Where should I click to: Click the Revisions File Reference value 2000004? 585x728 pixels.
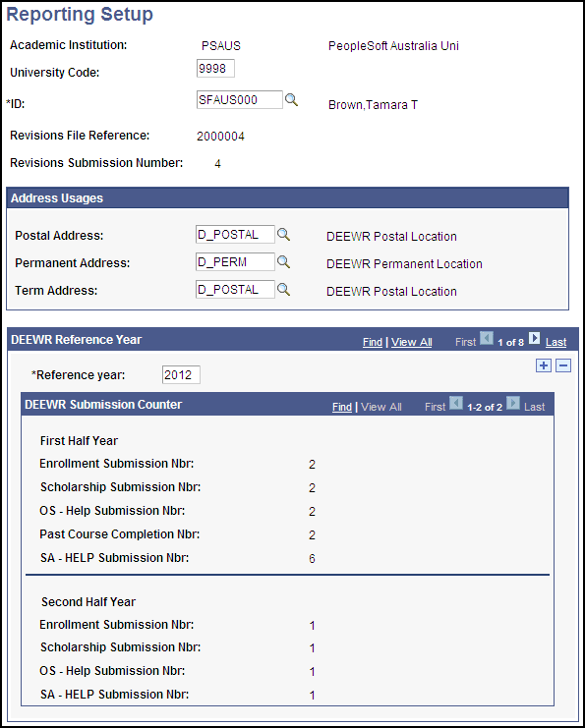point(220,137)
